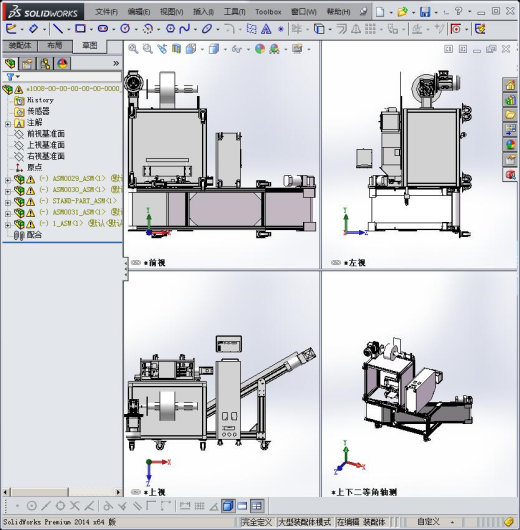Open the PropertyManager tab icon
Viewport: 520px width, 530px height.
28,63
